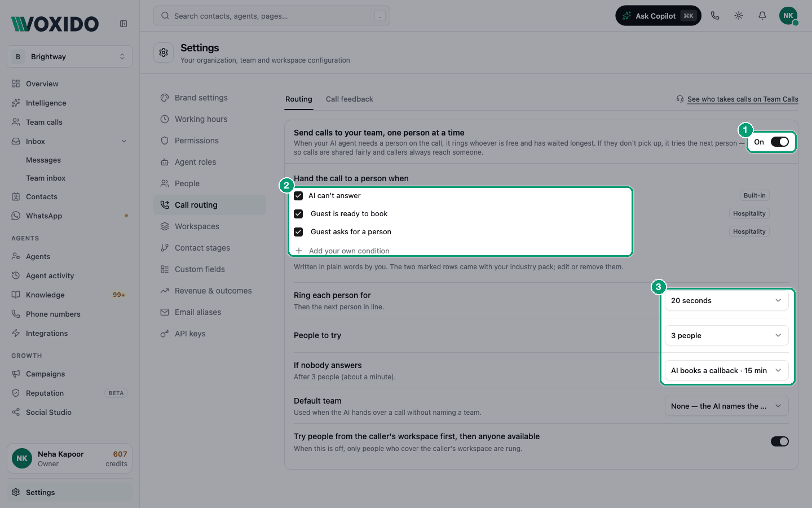The height and width of the screenshot is (508, 812).
Task: Open Working hours settings
Action: 210,119
